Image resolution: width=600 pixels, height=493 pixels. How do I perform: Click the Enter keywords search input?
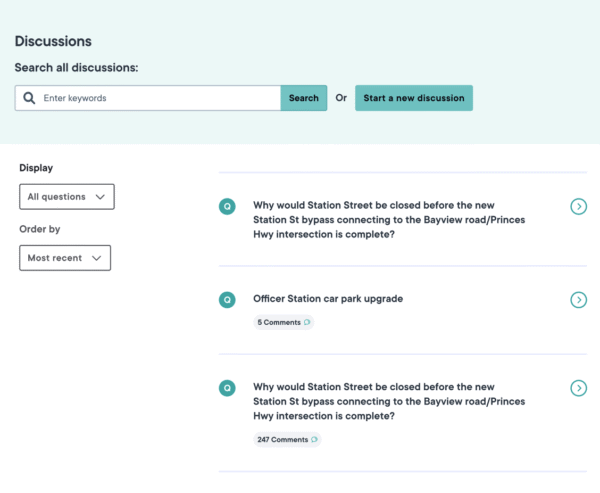(x=158, y=98)
